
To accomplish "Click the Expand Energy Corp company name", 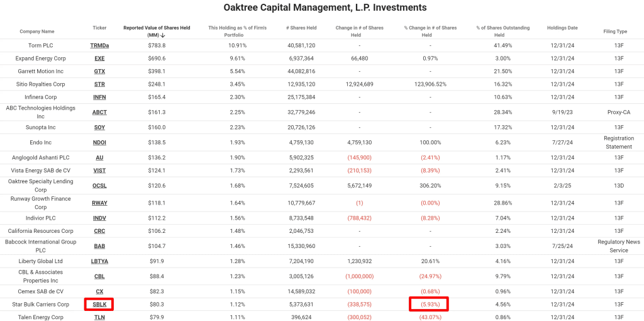I will pyautogui.click(x=41, y=59).
